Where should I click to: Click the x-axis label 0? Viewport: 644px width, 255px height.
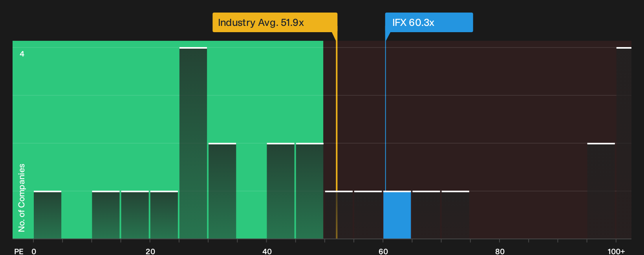tap(34, 251)
